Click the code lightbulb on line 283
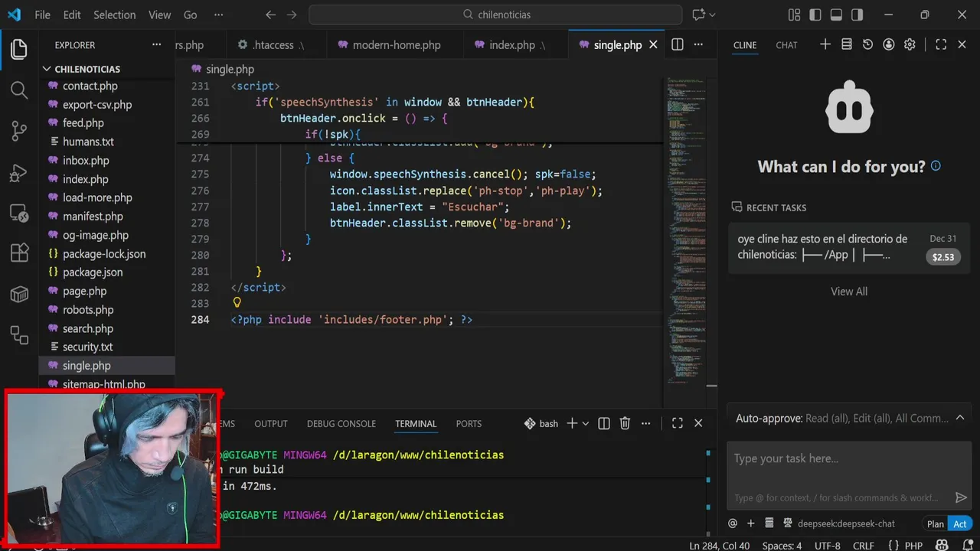This screenshot has width=980, height=551. click(237, 303)
